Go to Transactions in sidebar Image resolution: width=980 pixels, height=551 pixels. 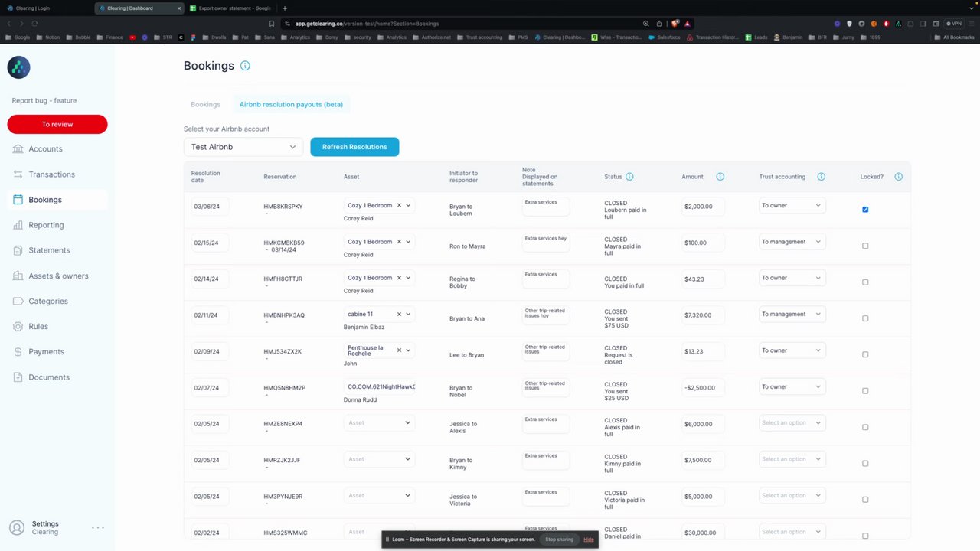pyautogui.click(x=51, y=174)
